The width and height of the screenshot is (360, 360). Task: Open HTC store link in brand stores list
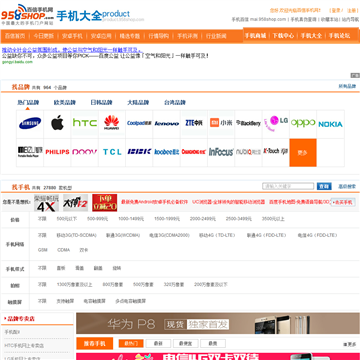(x=24, y=346)
